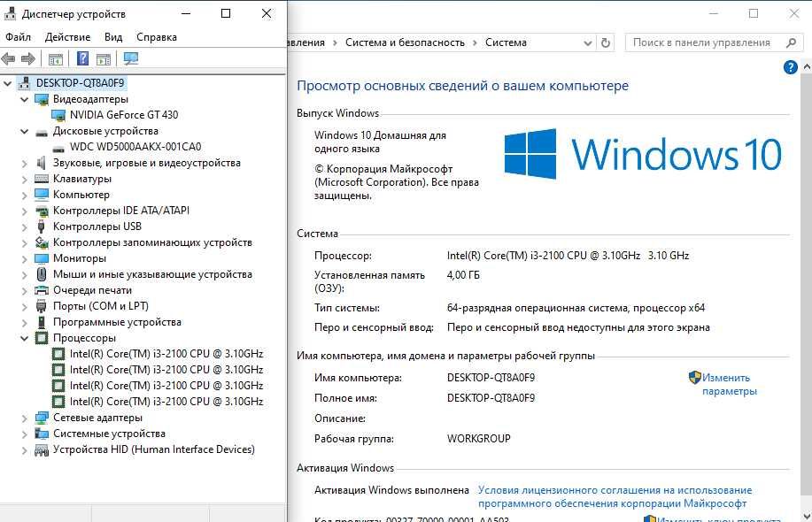Expand the Контроллеры USB category
812x522 pixels.
tap(24, 227)
